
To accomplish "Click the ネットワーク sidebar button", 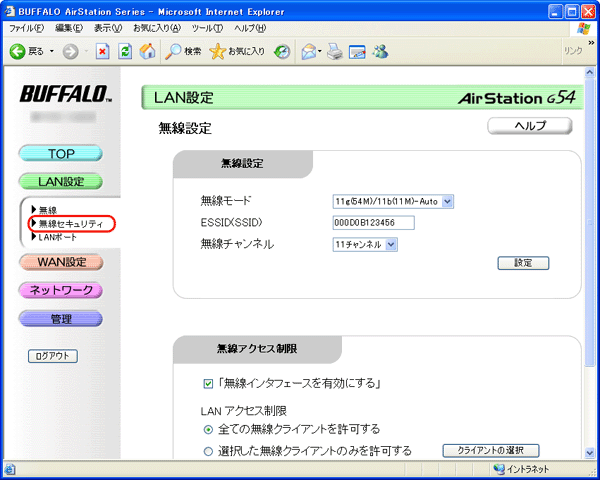I will pos(61,290).
